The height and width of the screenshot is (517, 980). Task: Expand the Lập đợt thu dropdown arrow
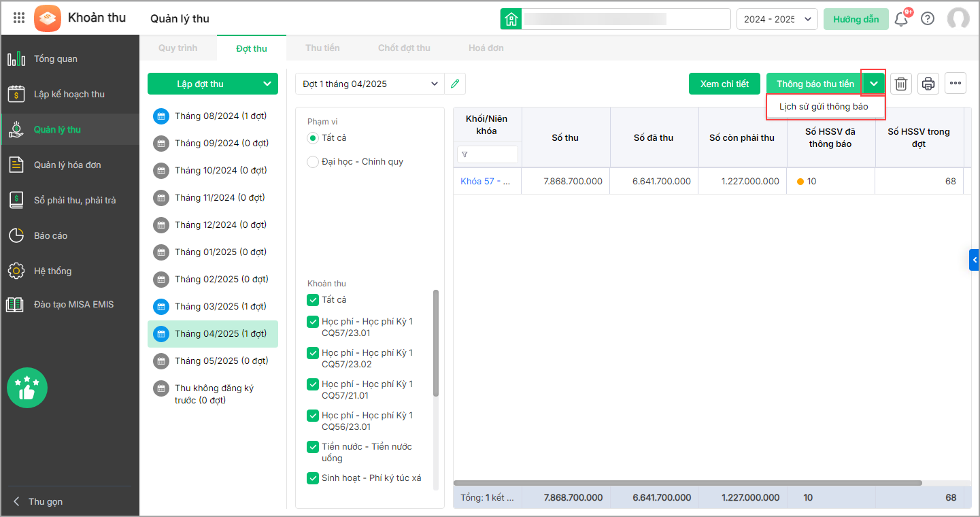[267, 84]
